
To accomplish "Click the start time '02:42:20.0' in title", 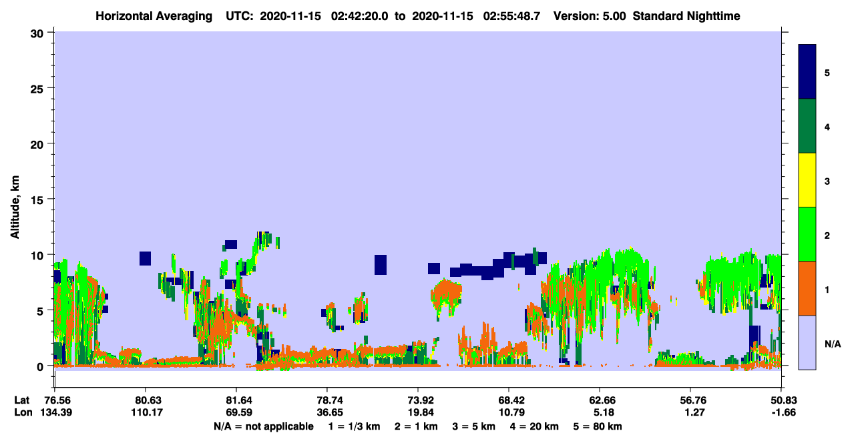I will [361, 16].
